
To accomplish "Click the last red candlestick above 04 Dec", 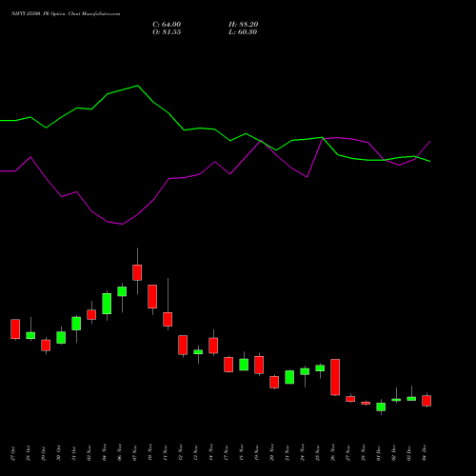I will click(426, 401).
